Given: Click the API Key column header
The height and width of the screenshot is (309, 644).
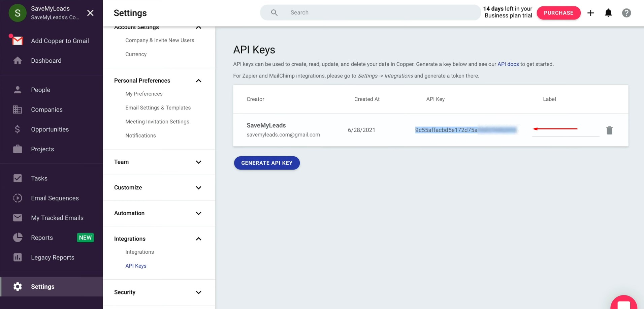Looking at the screenshot, I should (x=435, y=99).
